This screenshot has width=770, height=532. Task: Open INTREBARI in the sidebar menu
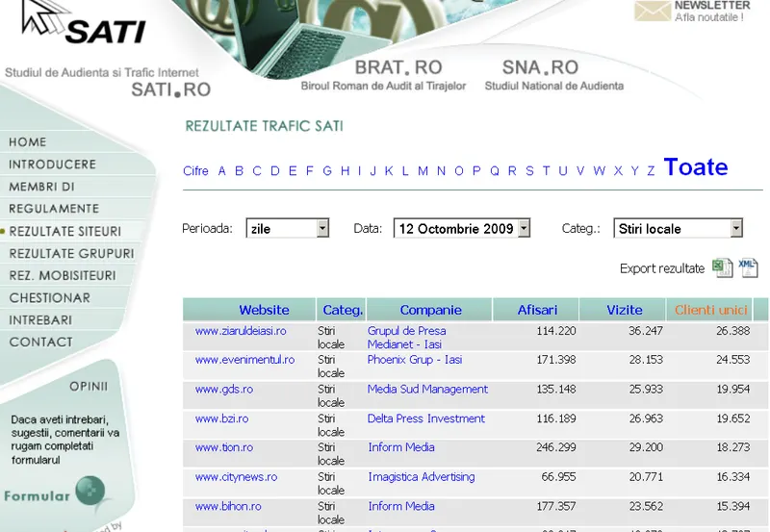[40, 320]
